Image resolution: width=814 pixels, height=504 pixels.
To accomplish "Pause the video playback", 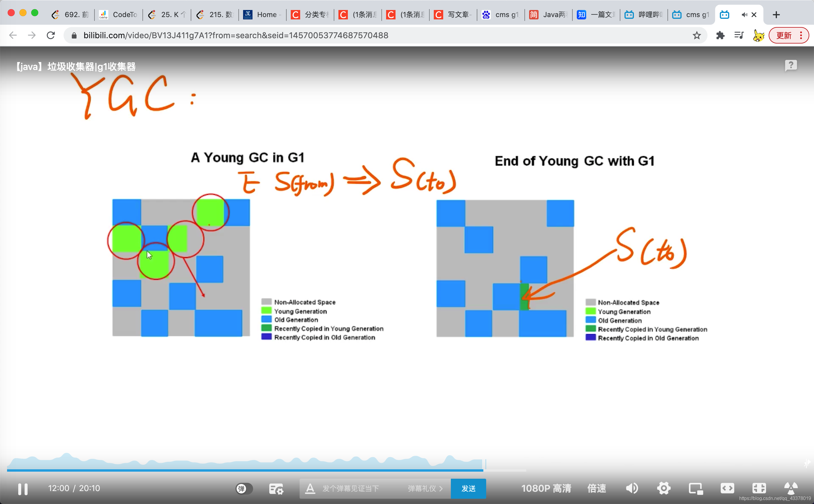I will point(23,489).
